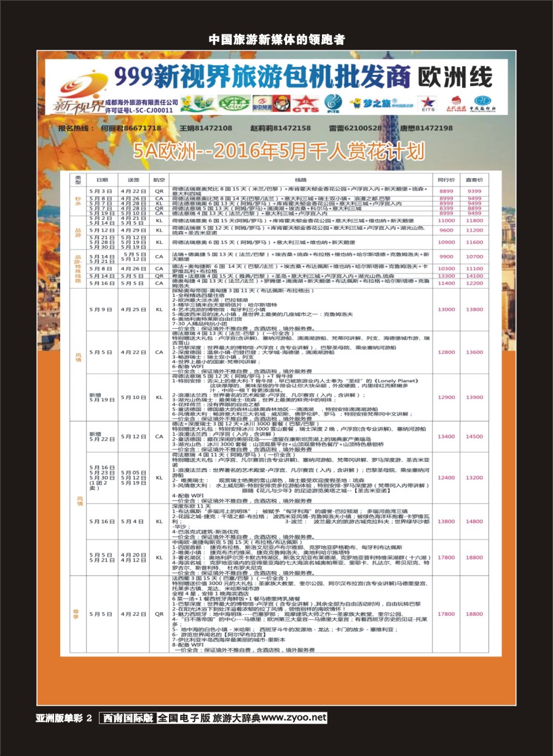Click the 同行价 column header
553x756 pixels.
(x=446, y=179)
